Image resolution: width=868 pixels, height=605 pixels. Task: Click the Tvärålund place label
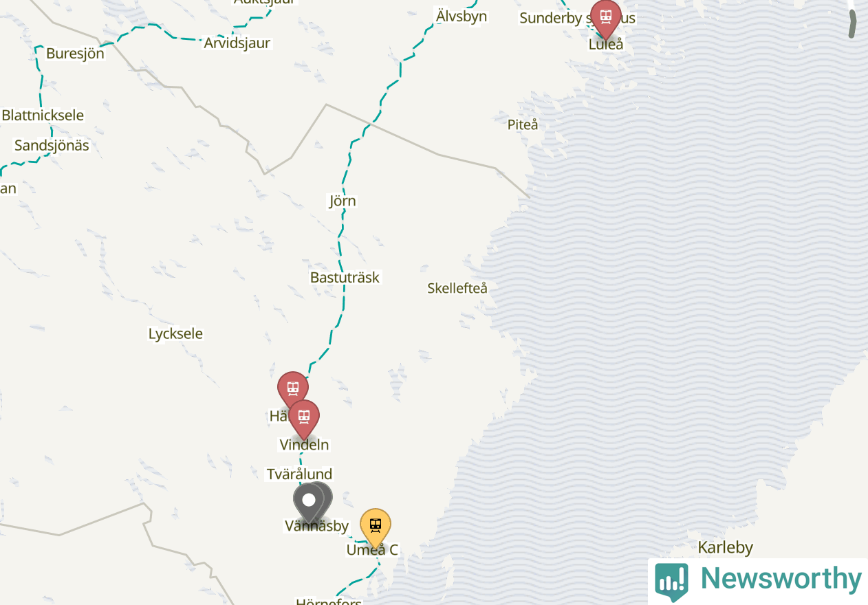299,474
